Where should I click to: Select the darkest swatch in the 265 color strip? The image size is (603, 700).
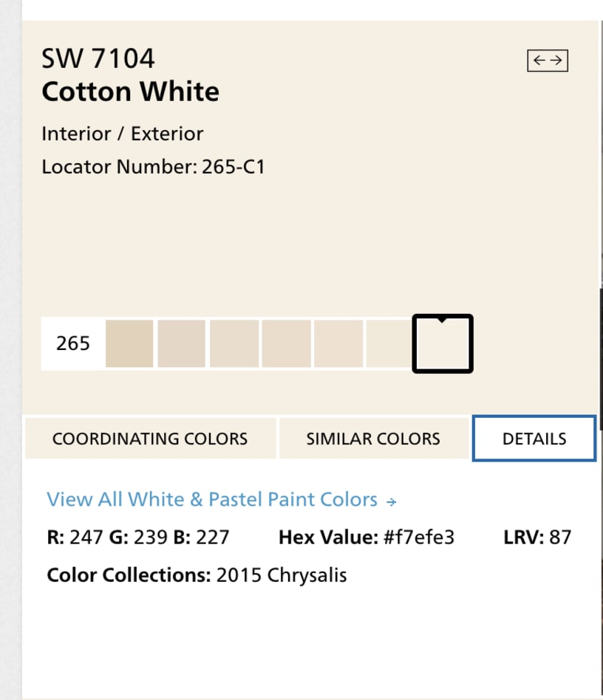point(129,343)
